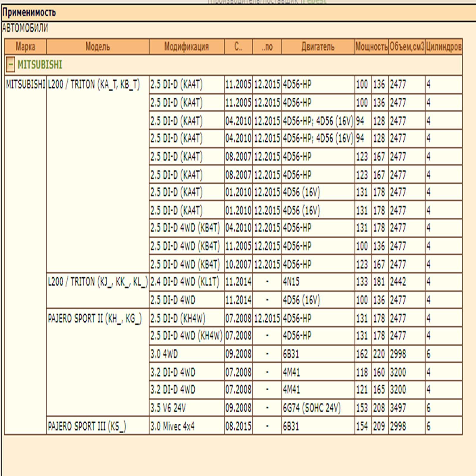Click the Применимость section title

[x=29, y=12]
